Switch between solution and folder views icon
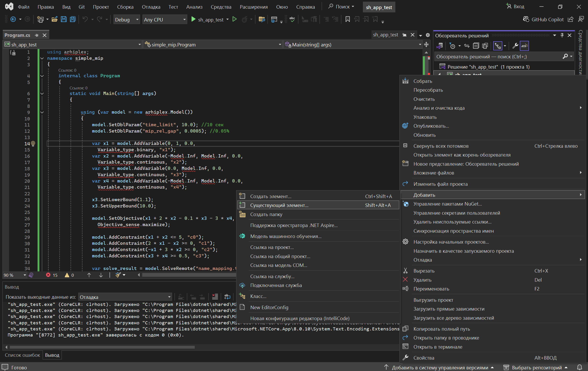This screenshot has width=588, height=371. (x=440, y=46)
